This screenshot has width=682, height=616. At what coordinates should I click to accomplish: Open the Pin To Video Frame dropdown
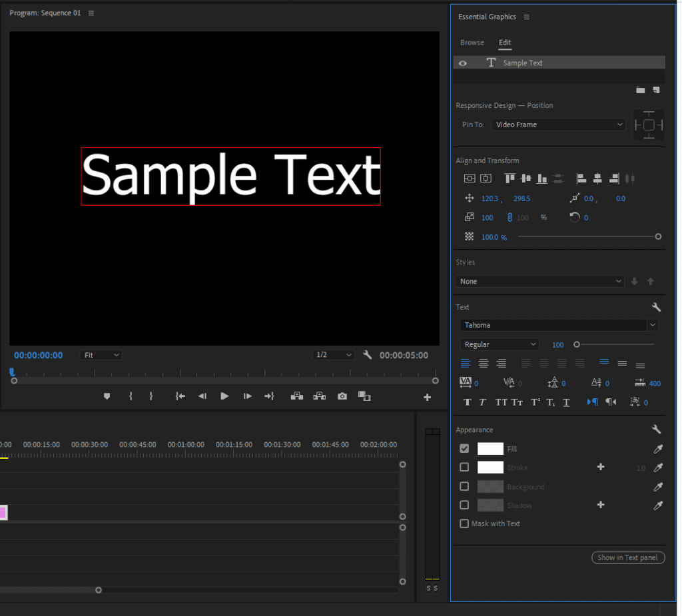[558, 125]
